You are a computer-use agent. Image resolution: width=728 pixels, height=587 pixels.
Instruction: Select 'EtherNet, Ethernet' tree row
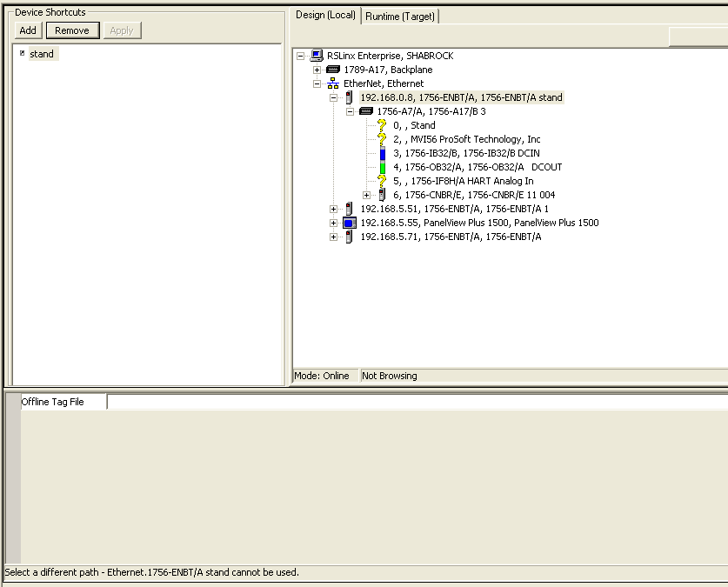coord(384,83)
